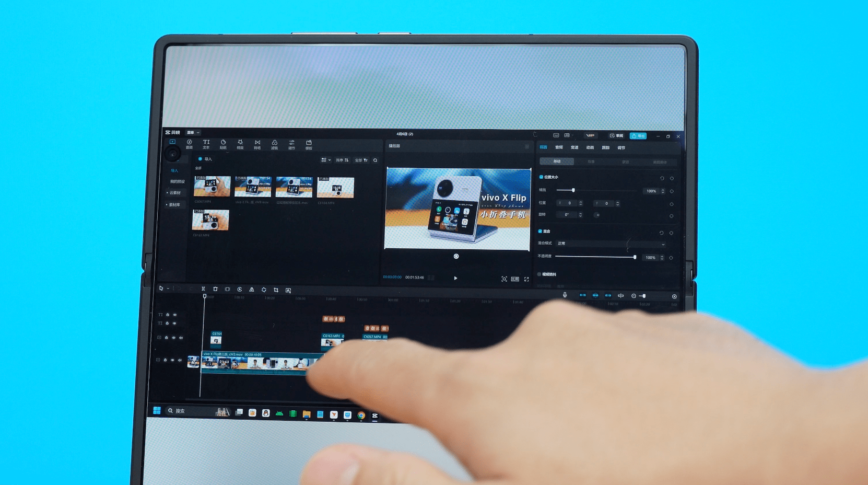Viewport: 868px width, 485px height.
Task: Switch to the 动画 animation tab
Action: pos(590,148)
